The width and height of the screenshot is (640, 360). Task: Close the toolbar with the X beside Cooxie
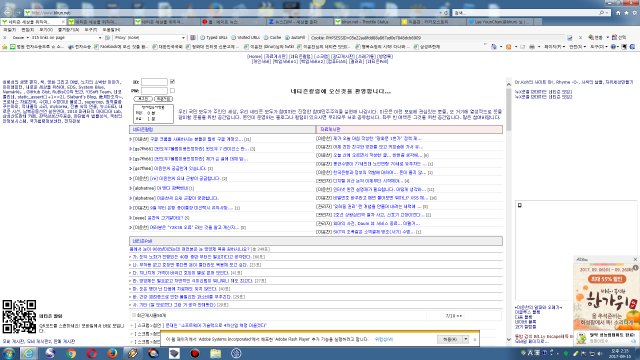4,38
